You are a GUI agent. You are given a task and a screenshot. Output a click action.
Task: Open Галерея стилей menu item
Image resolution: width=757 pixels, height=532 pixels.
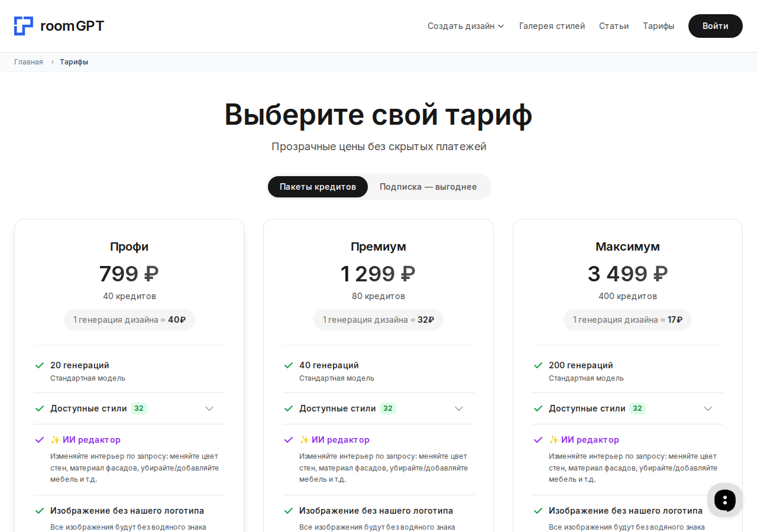552,26
